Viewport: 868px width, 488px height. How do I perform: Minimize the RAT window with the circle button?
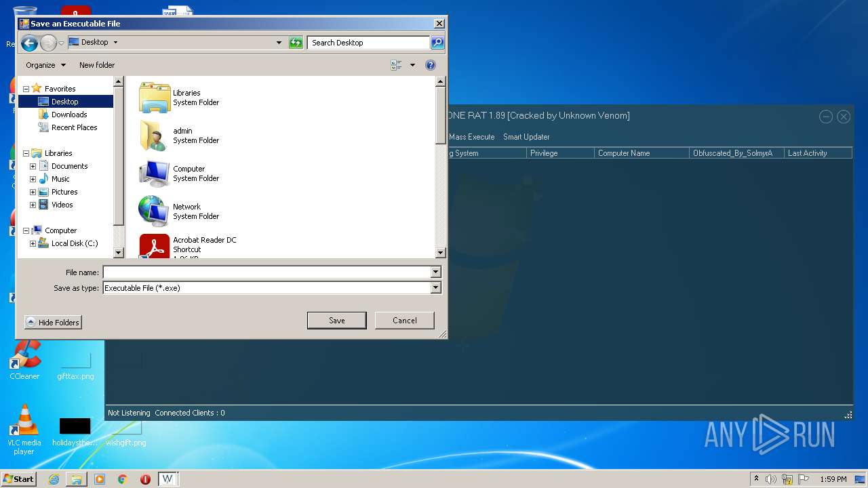[x=826, y=117]
